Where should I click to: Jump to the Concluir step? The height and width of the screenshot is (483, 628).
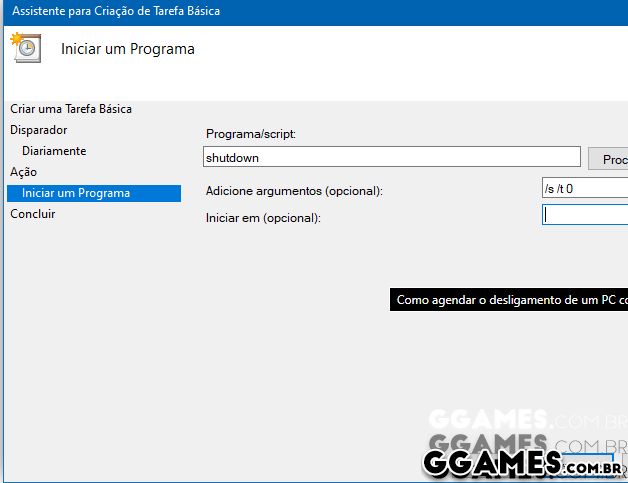[33, 214]
